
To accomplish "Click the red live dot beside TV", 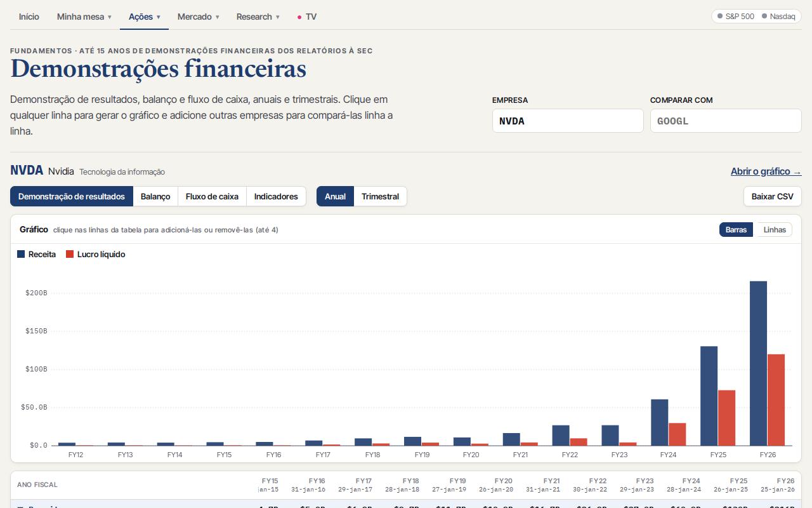I will pyautogui.click(x=299, y=17).
